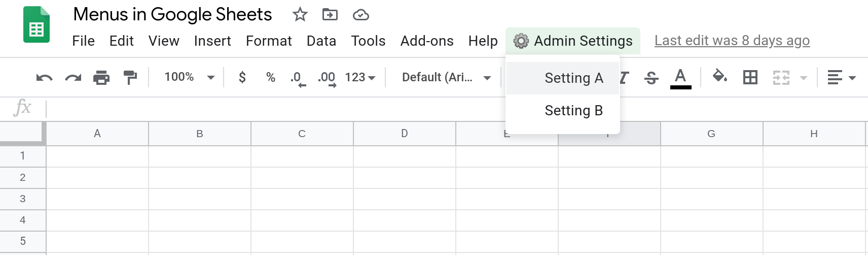Select cell A1 in the grid
The image size is (868, 255).
point(97,156)
